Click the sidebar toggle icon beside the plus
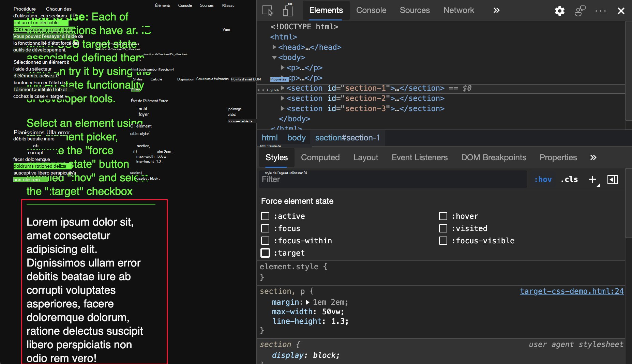The height and width of the screenshot is (364, 632). (613, 179)
